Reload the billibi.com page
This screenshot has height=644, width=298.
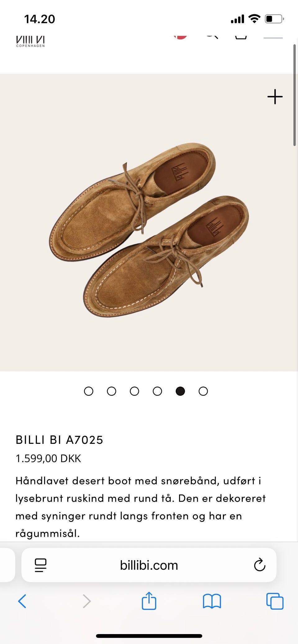coord(260,565)
